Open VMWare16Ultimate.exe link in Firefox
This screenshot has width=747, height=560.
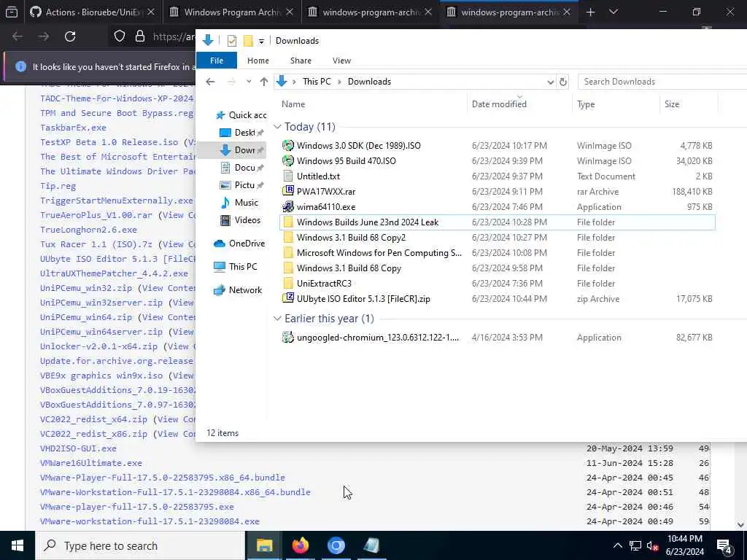pos(91,463)
